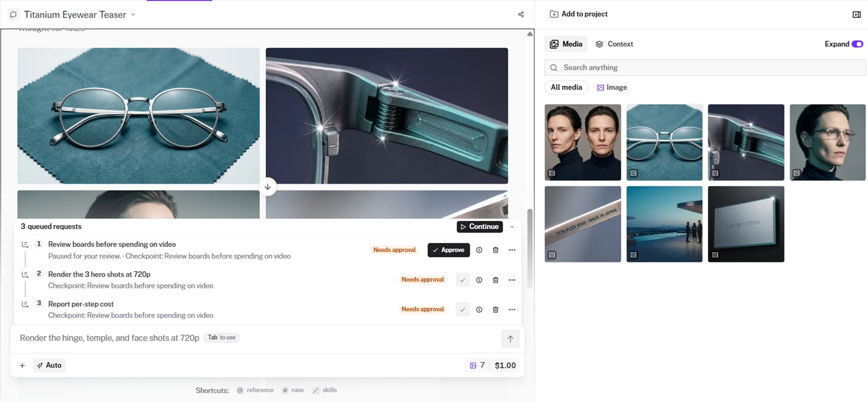Select the Image filter
The height and width of the screenshot is (402, 868).
pos(612,87)
